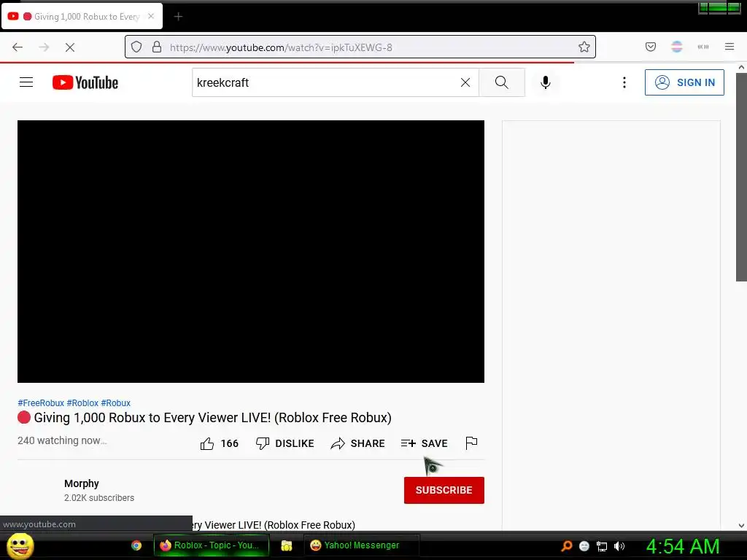Open Firefox application hamburger menu
This screenshot has height=560, width=747.
click(729, 47)
